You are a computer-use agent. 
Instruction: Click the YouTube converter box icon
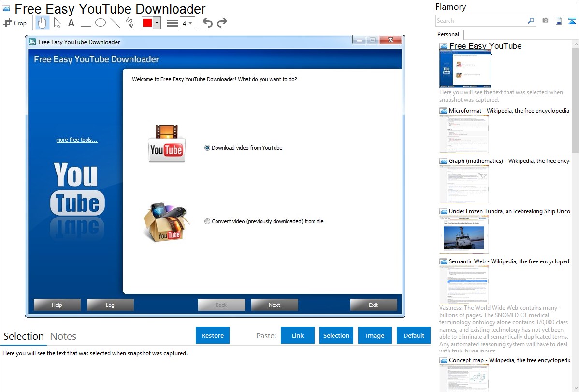[x=167, y=222]
